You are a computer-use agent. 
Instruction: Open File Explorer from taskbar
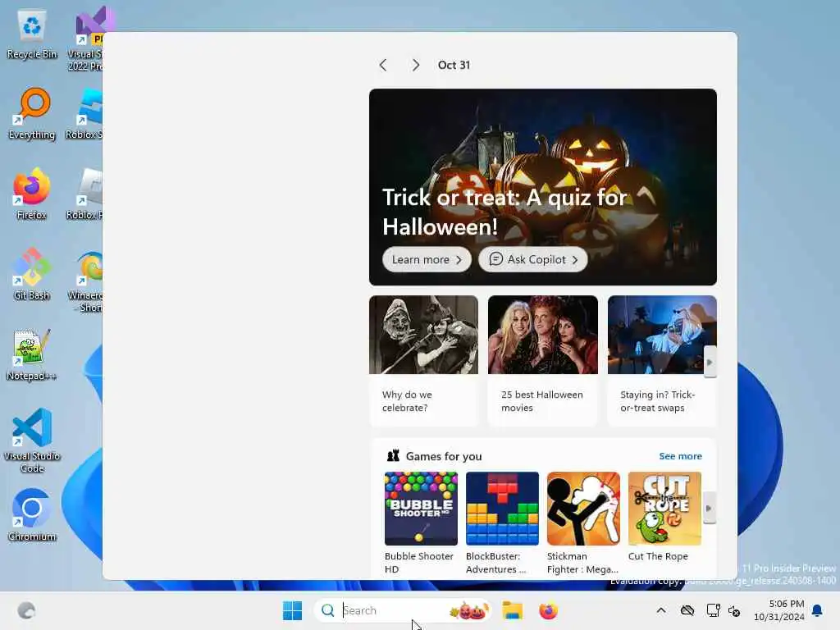click(512, 610)
